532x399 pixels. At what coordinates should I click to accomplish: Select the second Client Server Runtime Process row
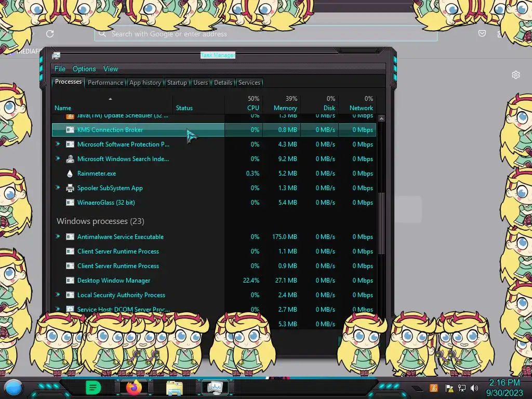[x=214, y=266]
